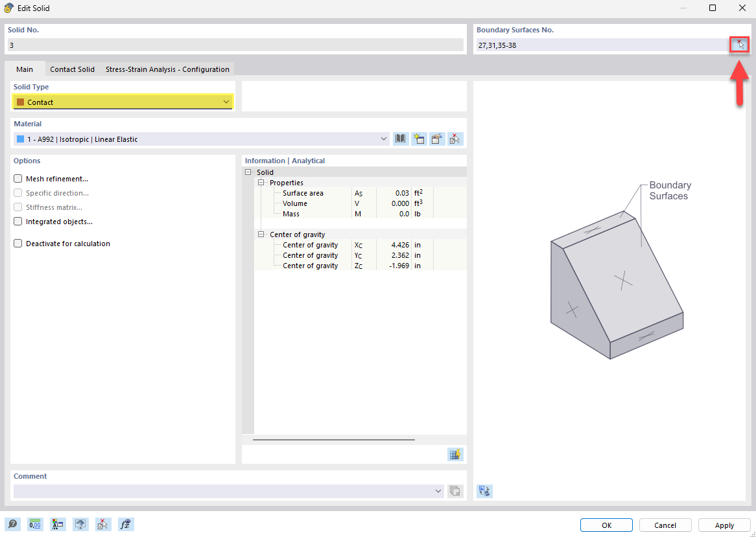Check the Integrated objects checkbox

coord(17,221)
